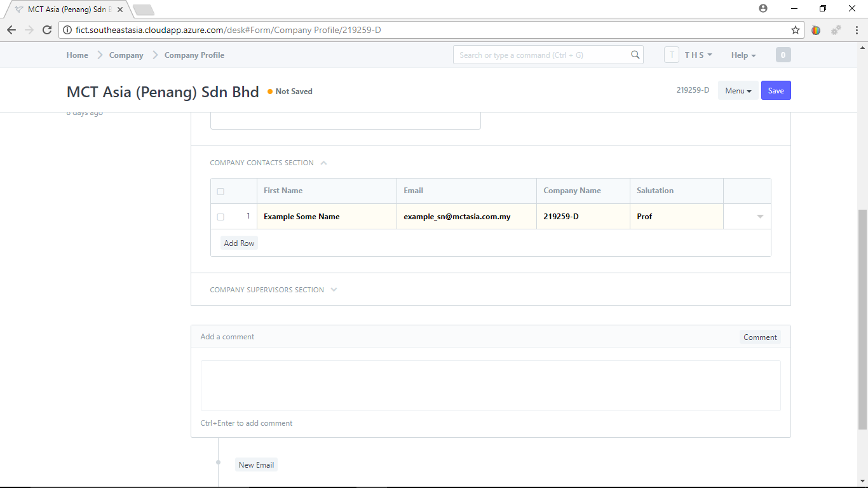Open the colorful browser extension icon
868x488 pixels.
pyautogui.click(x=816, y=30)
